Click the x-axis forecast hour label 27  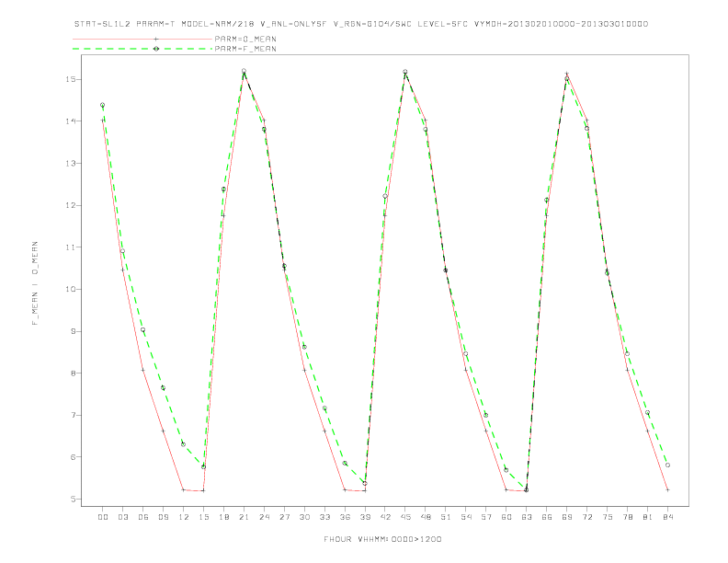[x=284, y=517]
